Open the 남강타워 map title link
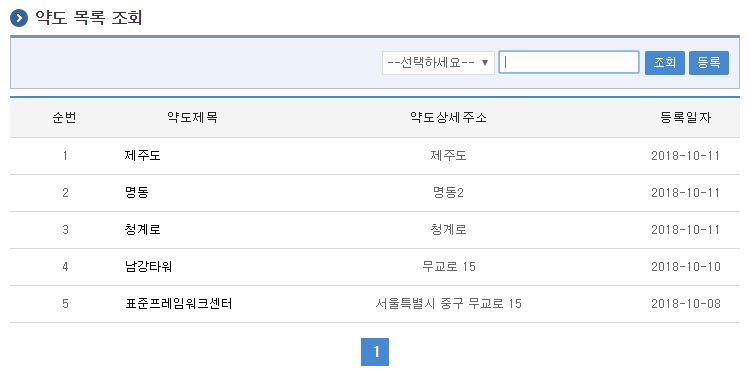The image size is (750, 372). tap(148, 267)
